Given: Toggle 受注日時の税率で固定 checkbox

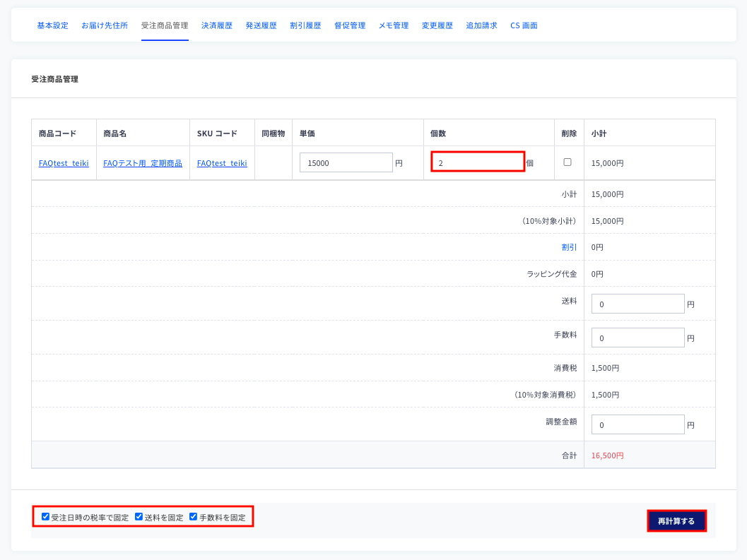Looking at the screenshot, I should 46,517.
